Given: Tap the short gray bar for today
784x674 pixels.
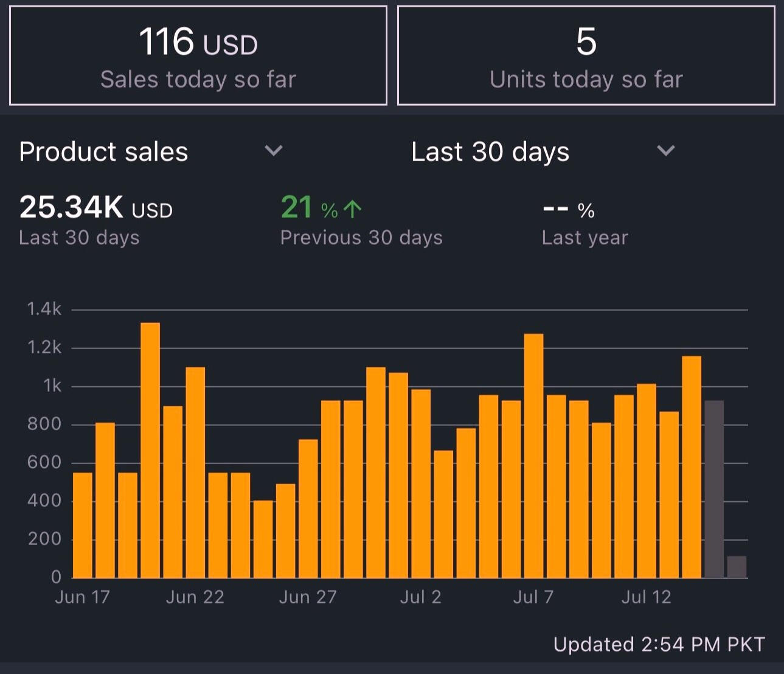Looking at the screenshot, I should click(737, 566).
